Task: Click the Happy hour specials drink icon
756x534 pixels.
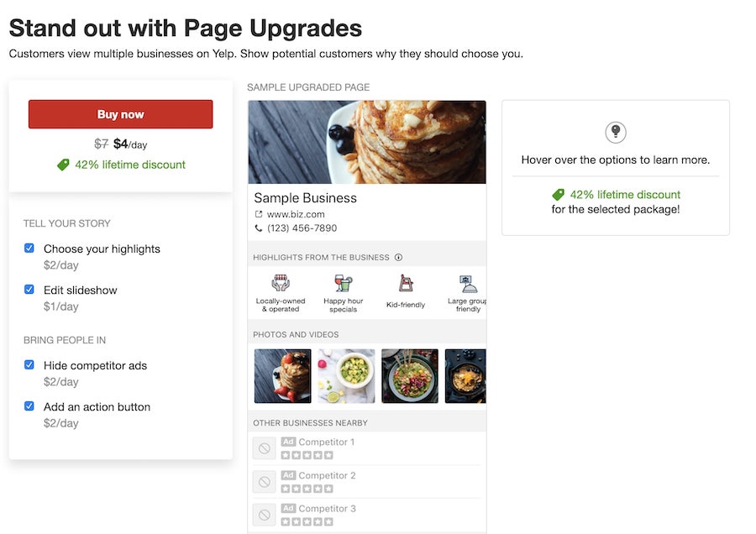Action: [x=343, y=283]
